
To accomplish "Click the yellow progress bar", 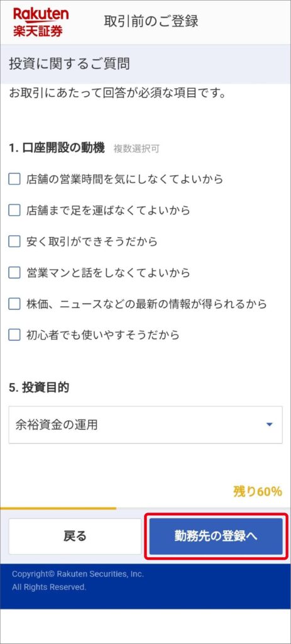I will pyautogui.click(x=58, y=508).
